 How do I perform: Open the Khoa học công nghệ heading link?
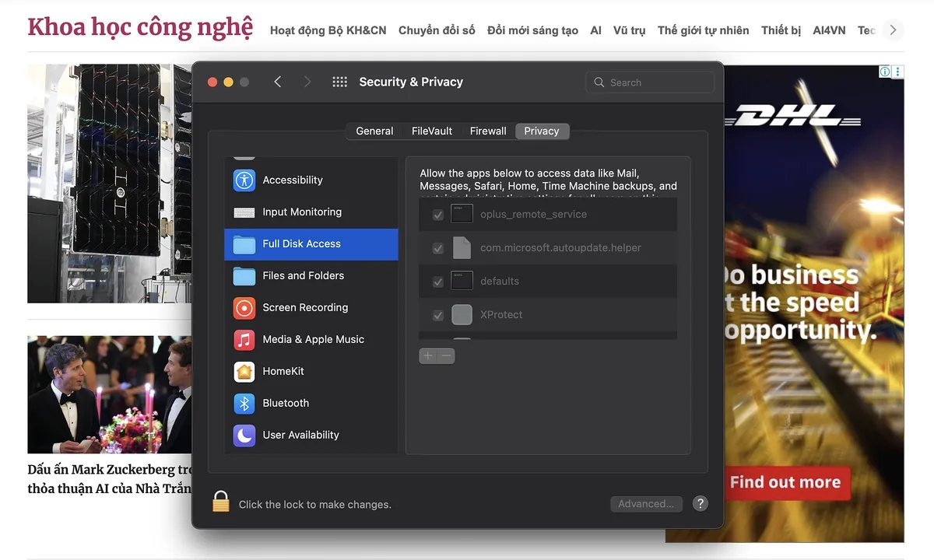(140, 26)
